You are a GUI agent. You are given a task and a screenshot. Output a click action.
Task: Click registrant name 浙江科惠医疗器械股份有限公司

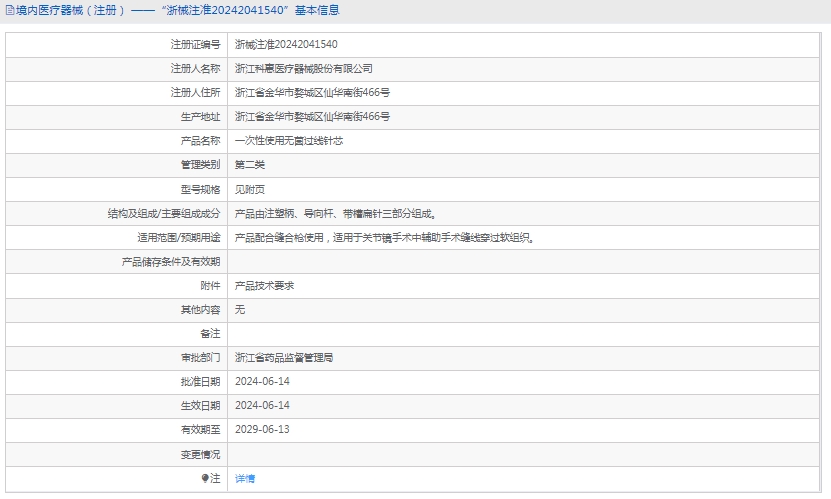(303, 69)
